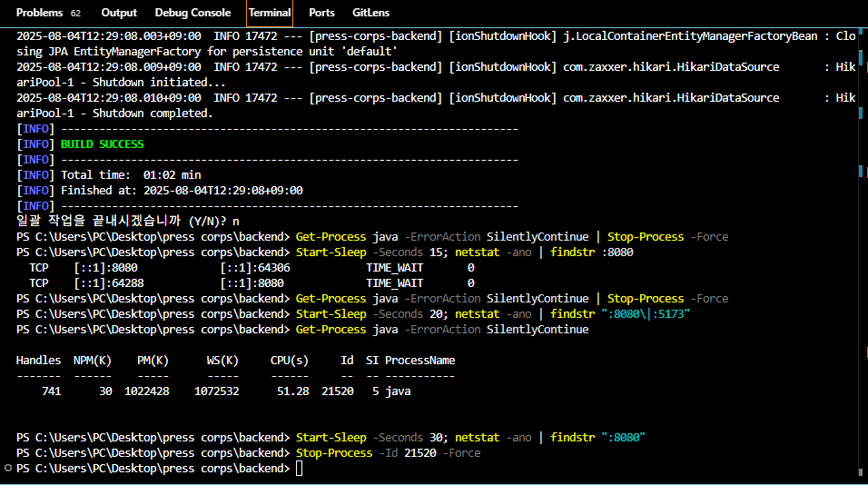Image resolution: width=868 pixels, height=485 pixels.
Task: Click the 'Stop-Process -Id 21520 -Force' command
Action: point(388,453)
